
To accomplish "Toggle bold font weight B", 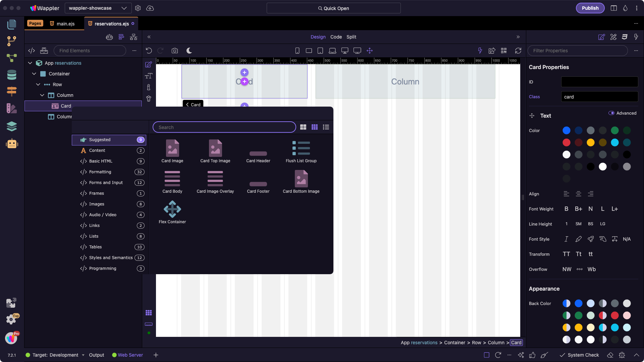I will [x=566, y=209].
